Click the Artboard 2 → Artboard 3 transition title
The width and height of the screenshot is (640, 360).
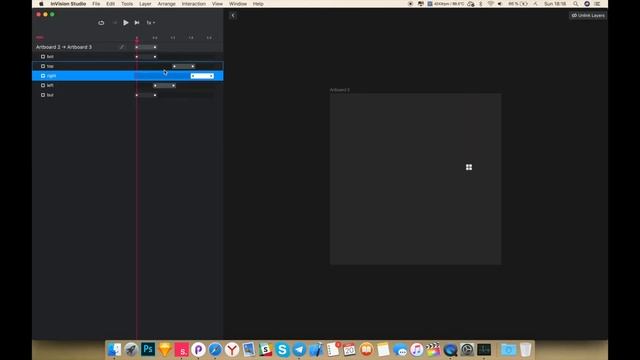(x=64, y=47)
